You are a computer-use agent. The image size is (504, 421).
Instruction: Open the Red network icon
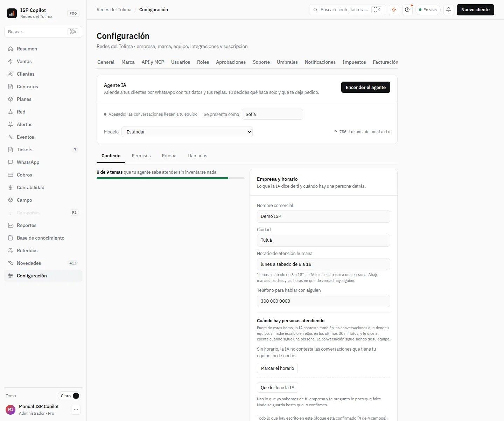(10, 112)
